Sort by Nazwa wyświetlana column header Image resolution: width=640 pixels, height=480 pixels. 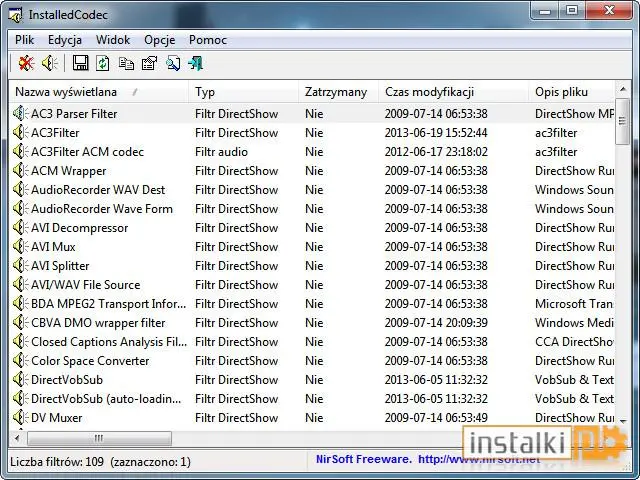pos(98,92)
